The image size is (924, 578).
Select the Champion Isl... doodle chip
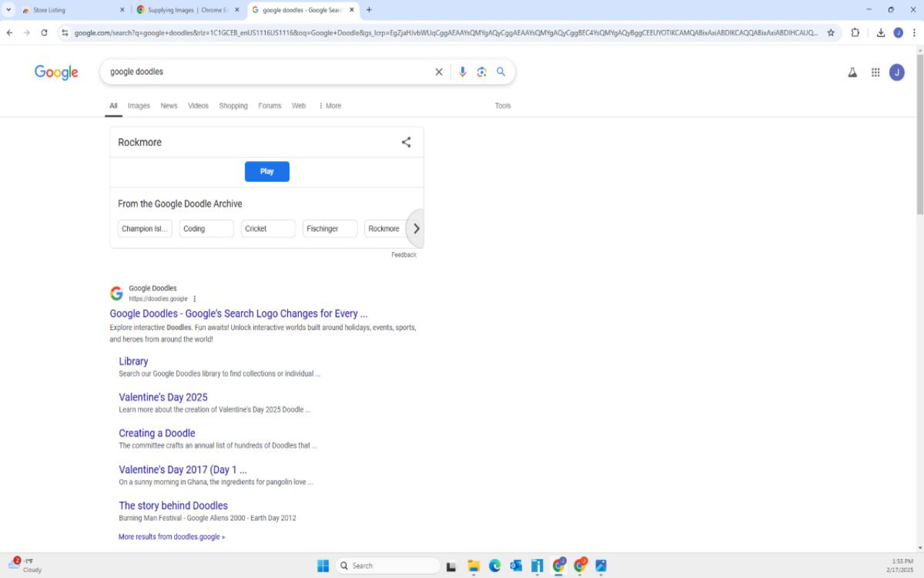click(x=145, y=228)
